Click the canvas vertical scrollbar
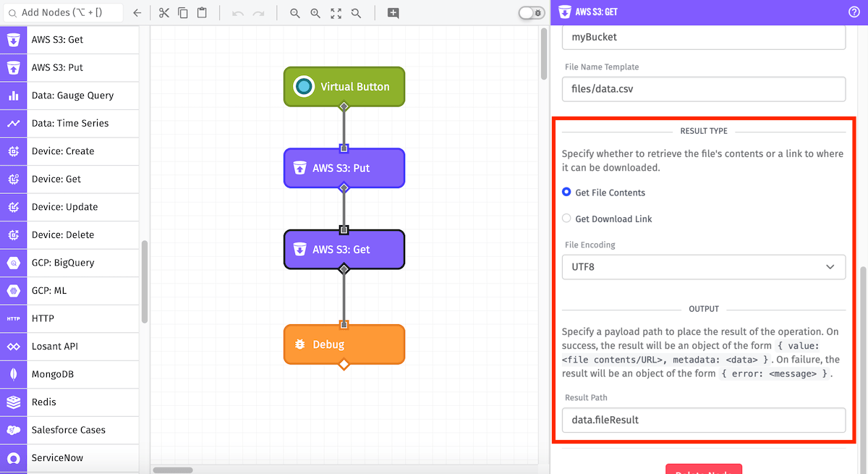The image size is (868, 474). click(x=544, y=54)
